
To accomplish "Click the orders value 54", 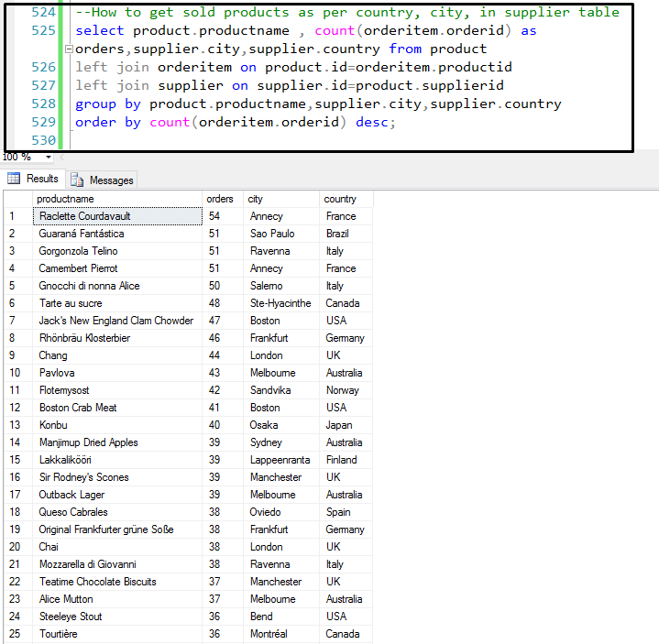I will pos(223,216).
